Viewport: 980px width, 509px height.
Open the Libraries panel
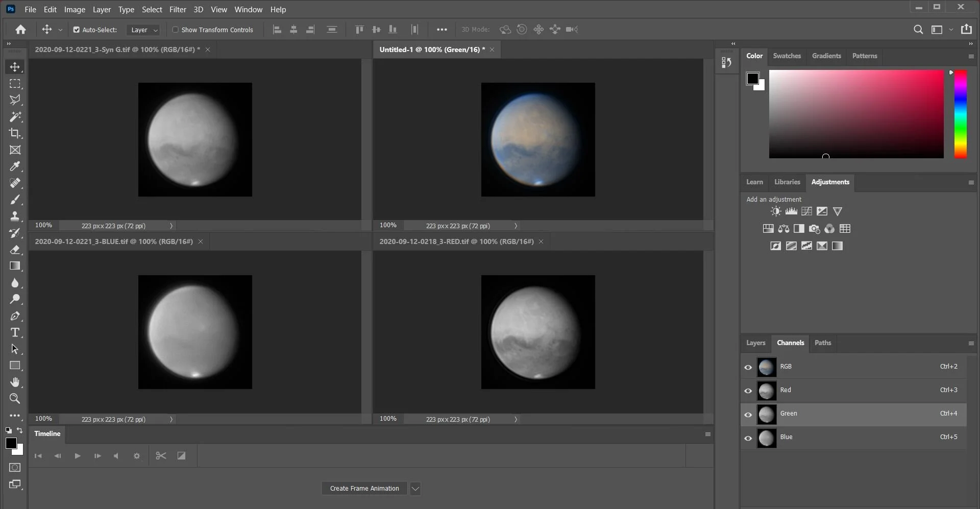click(x=786, y=182)
